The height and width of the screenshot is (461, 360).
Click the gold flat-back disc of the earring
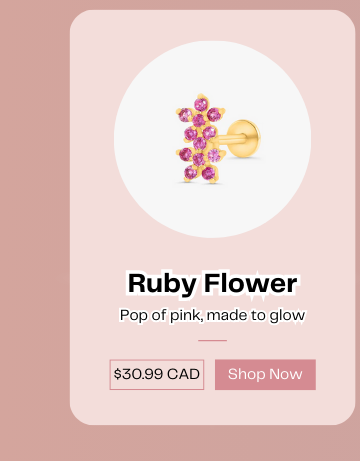(245, 138)
